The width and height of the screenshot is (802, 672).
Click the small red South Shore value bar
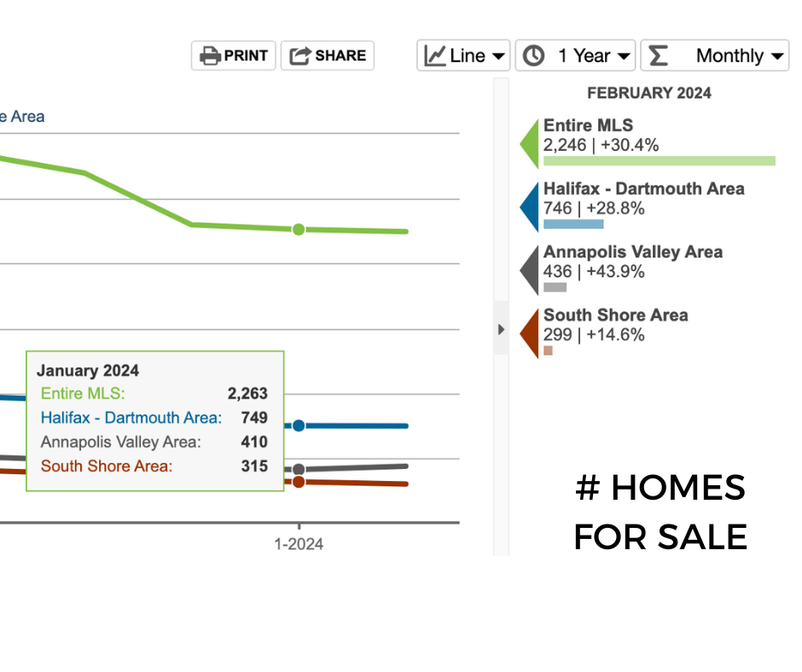[549, 350]
